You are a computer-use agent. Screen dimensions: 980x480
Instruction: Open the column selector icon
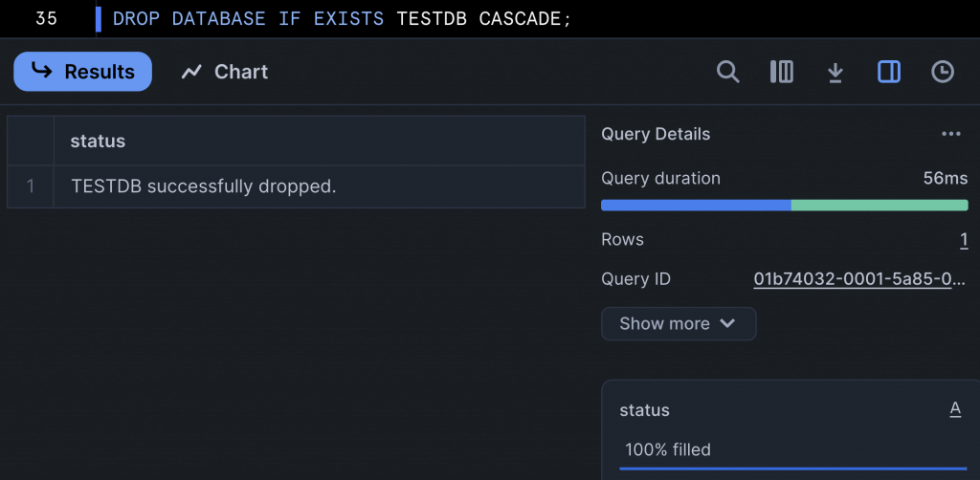pos(782,72)
